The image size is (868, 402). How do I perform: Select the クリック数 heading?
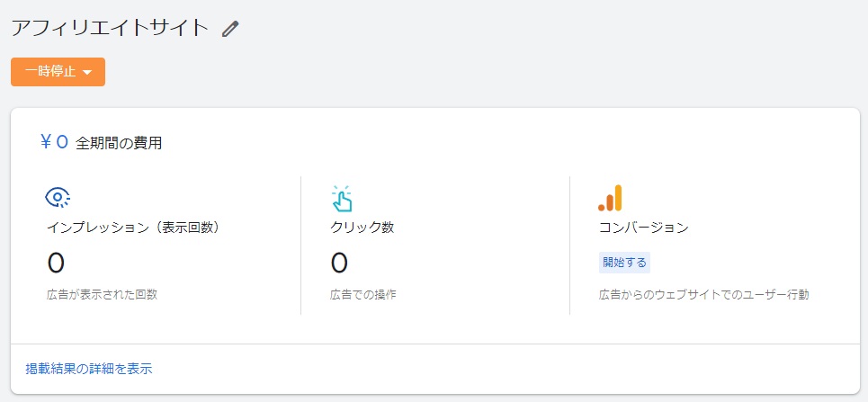tap(362, 228)
